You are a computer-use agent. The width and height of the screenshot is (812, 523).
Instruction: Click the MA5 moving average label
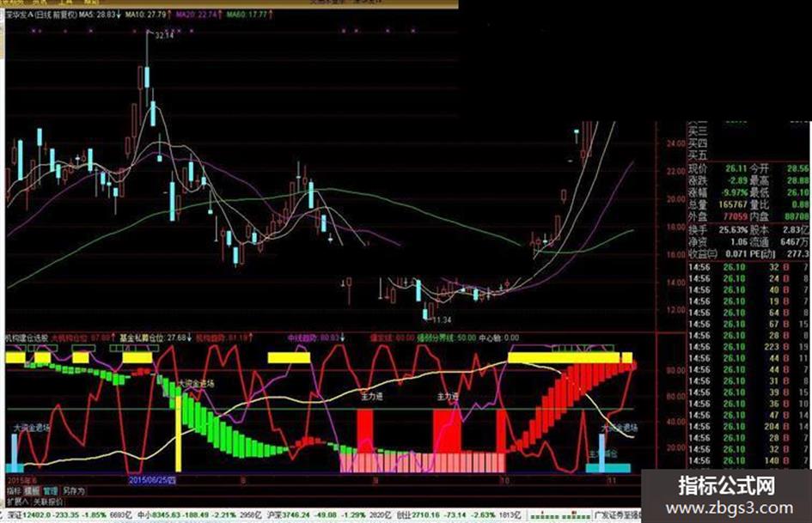click(100, 15)
